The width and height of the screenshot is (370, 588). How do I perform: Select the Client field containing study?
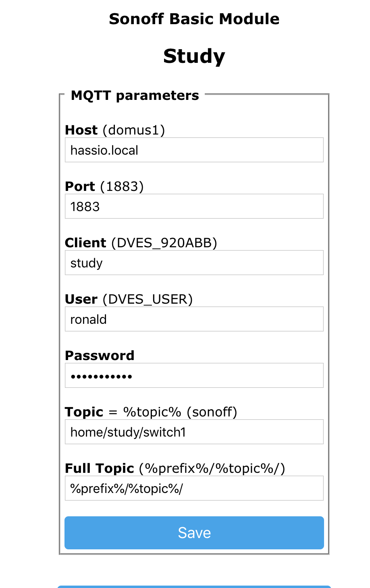coord(194,263)
